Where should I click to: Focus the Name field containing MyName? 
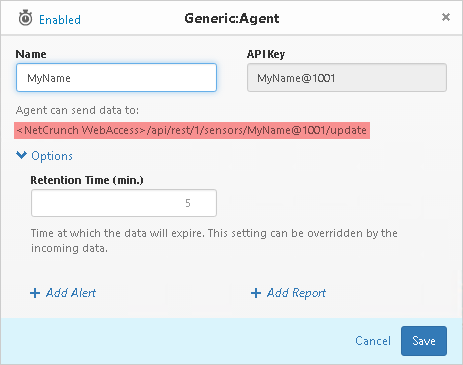click(116, 78)
